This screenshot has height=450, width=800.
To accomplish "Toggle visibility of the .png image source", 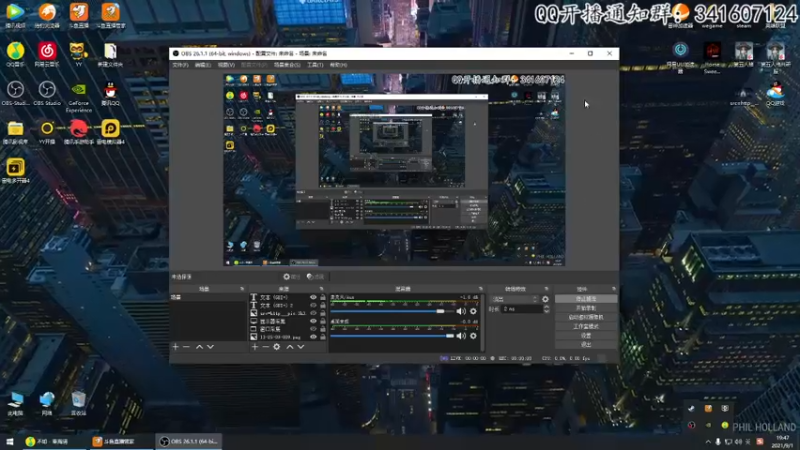I will pyautogui.click(x=313, y=337).
